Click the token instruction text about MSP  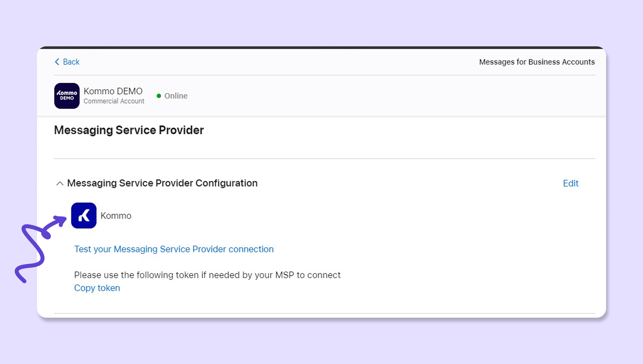point(207,275)
